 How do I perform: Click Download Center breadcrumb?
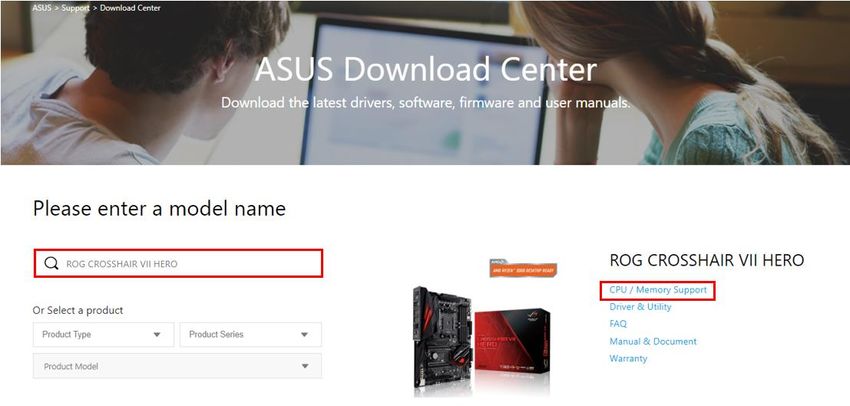130,8
